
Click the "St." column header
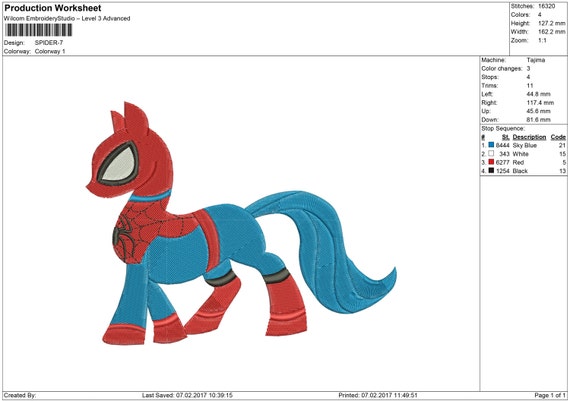tap(505, 137)
